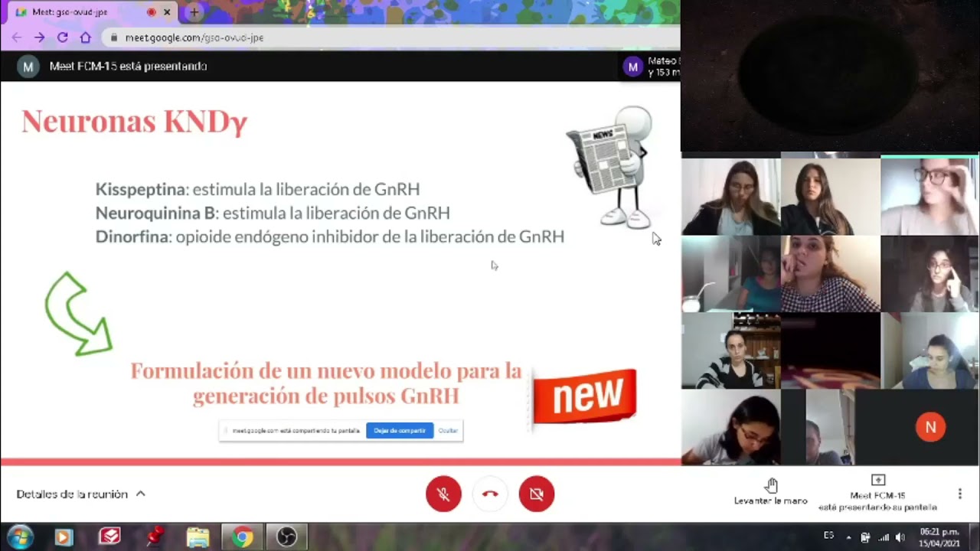Raise hand with Levantar la mano
The width and height of the screenshot is (980, 551).
771,492
